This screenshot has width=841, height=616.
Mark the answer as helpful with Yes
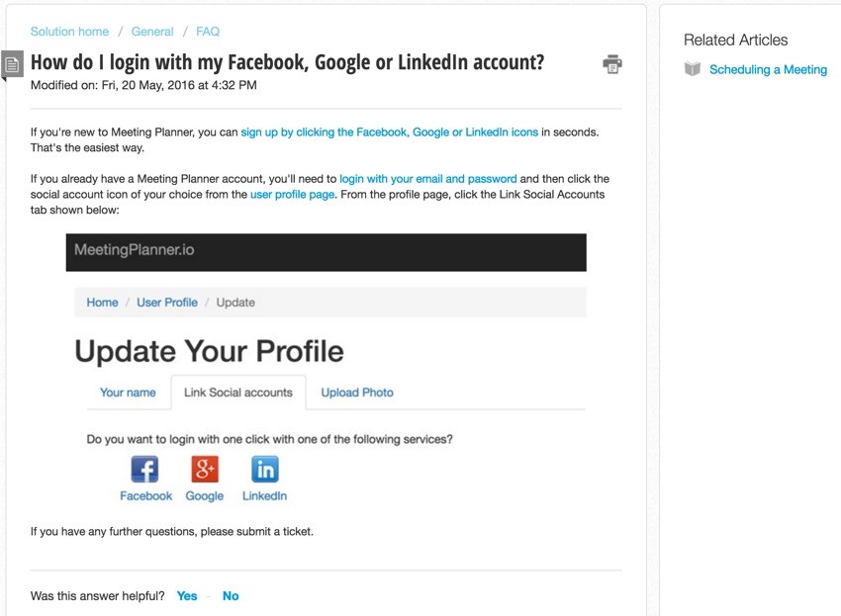pyautogui.click(x=187, y=596)
